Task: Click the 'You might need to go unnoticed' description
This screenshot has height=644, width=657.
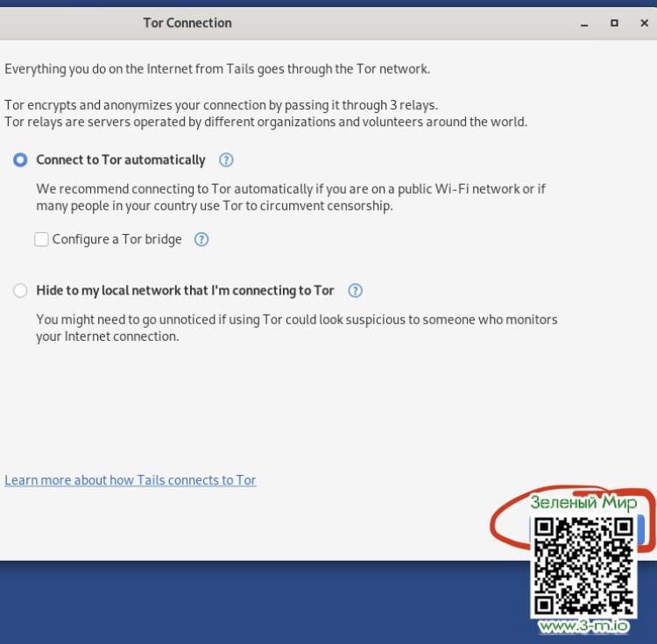Action: click(x=296, y=328)
